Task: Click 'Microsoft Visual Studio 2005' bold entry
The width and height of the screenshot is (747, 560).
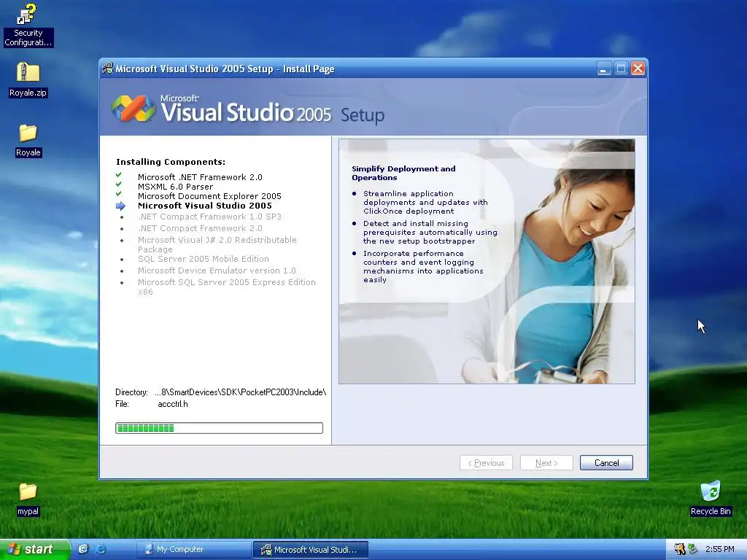Action: pos(205,206)
